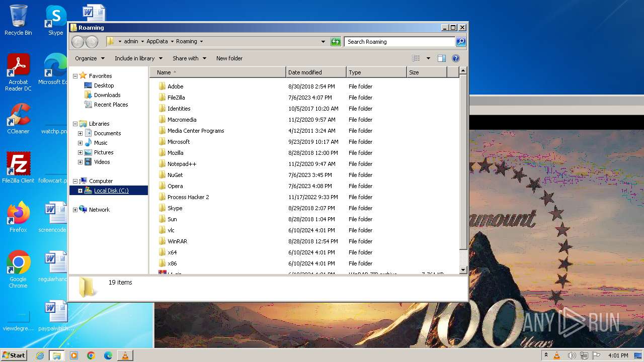Click admin in address breadcrumb

131,42
